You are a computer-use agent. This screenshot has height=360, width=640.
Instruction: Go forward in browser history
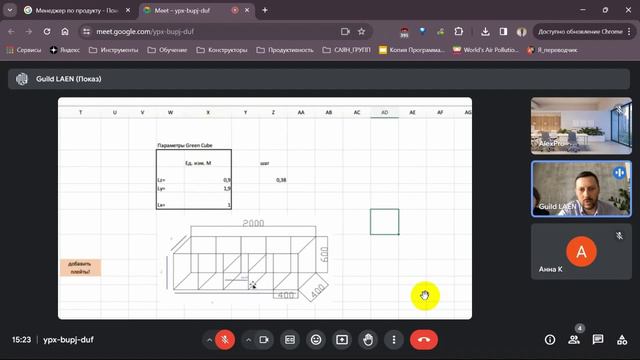[x=29, y=31]
